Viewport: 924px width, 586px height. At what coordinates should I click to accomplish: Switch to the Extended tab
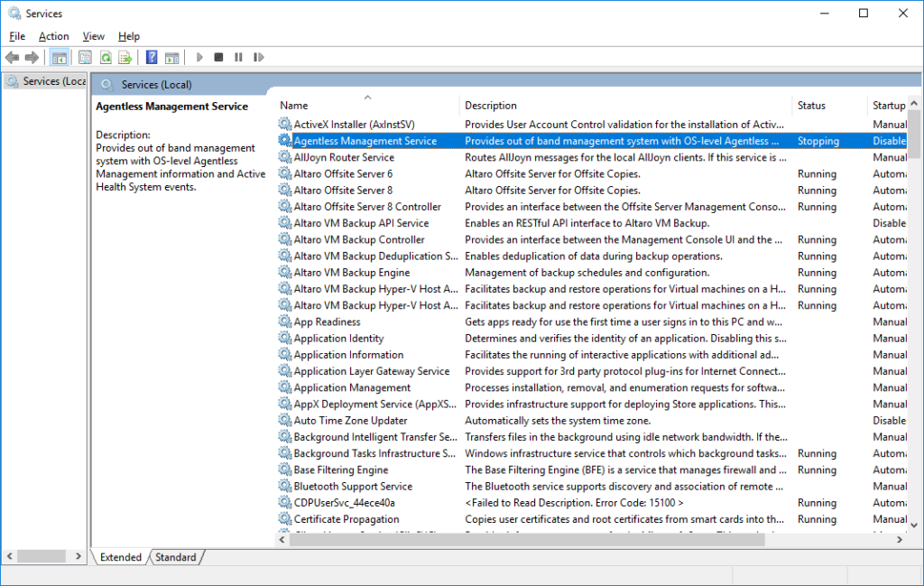point(120,557)
